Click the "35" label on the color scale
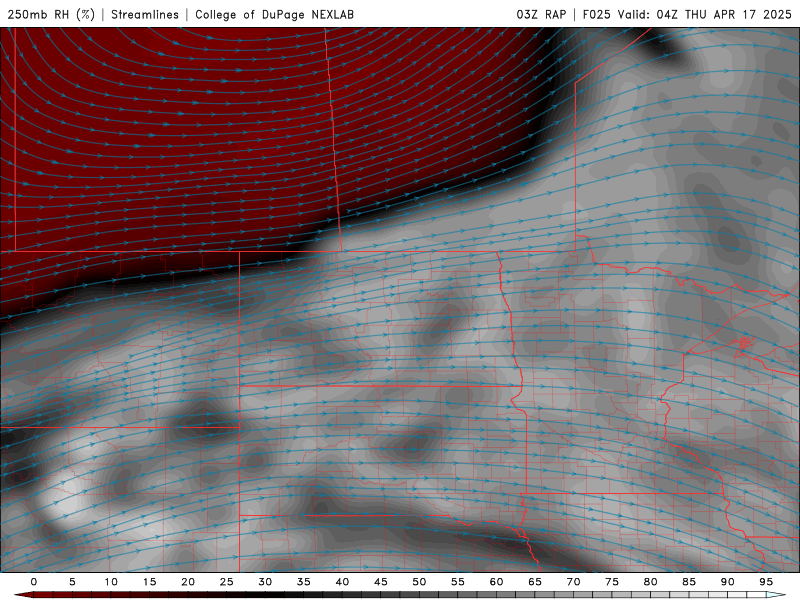This screenshot has height=600, width=800. [304, 582]
